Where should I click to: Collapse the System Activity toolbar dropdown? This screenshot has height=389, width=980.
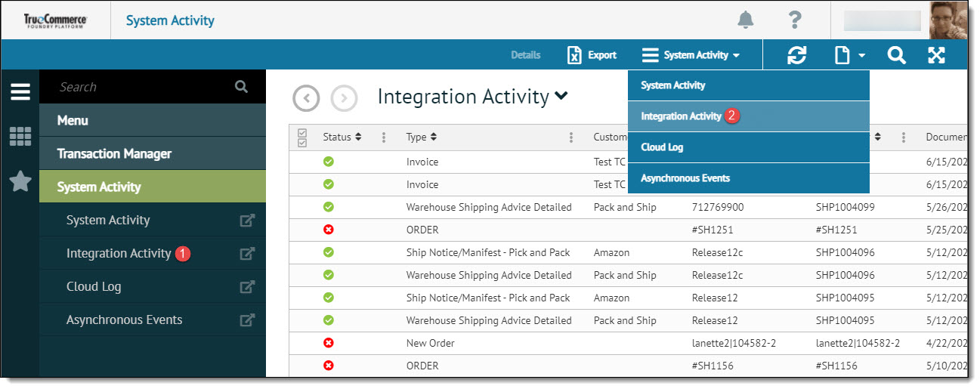click(x=691, y=55)
